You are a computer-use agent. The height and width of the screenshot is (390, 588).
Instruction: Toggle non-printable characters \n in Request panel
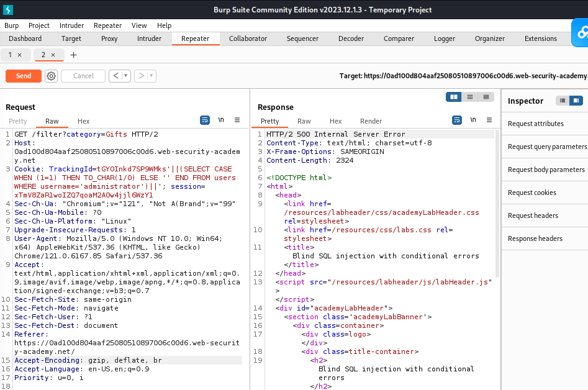click(x=221, y=120)
